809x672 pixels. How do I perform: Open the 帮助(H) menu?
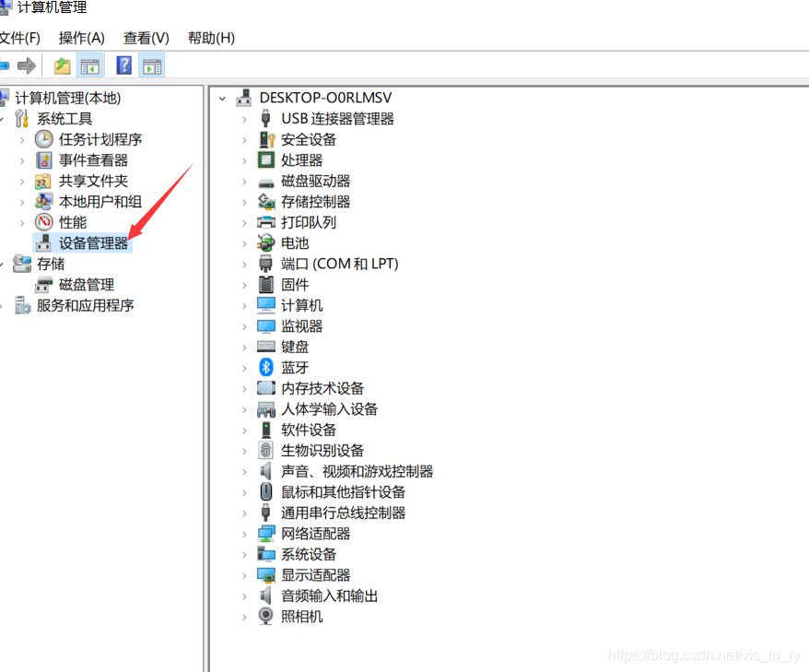(211, 38)
